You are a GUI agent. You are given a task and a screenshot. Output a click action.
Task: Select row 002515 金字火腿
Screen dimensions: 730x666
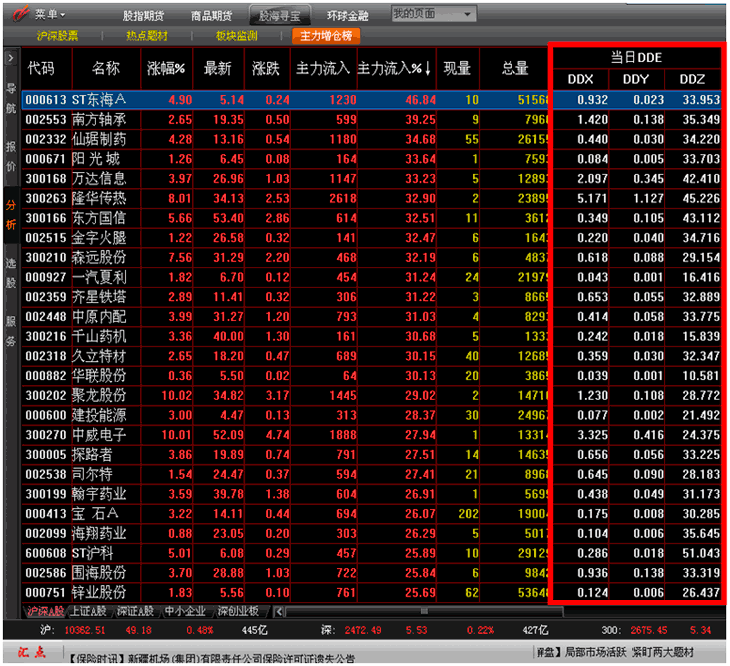pos(372,238)
